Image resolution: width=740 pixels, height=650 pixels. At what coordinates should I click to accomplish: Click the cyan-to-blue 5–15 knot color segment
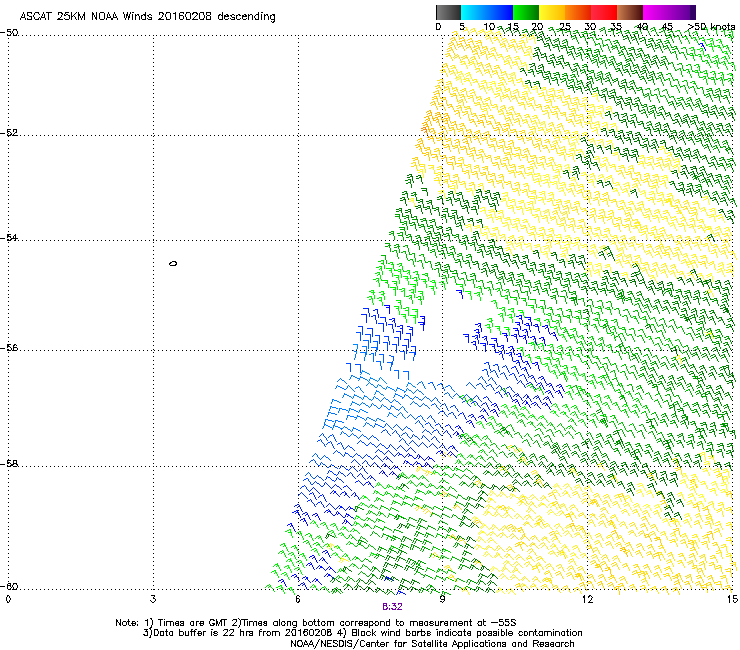pyautogui.click(x=487, y=12)
